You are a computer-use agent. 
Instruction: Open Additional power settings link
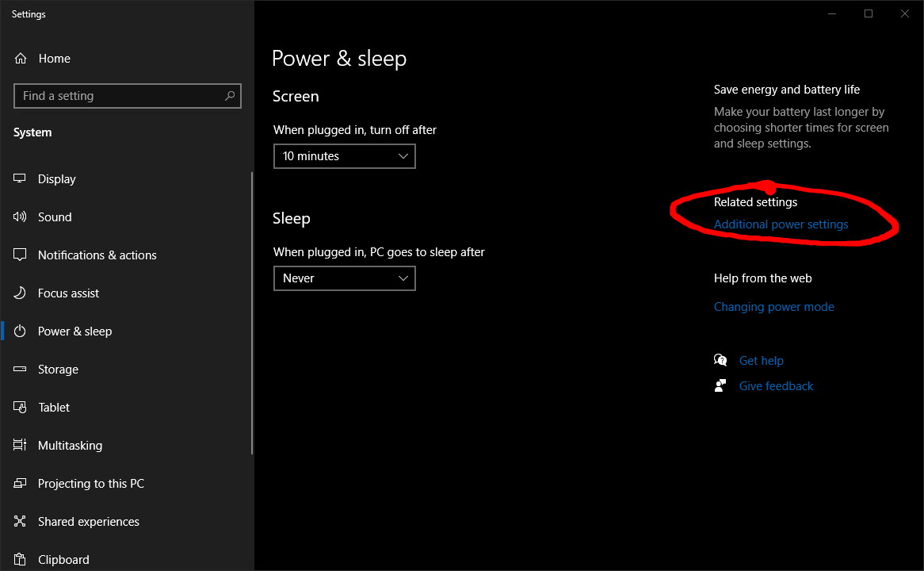(x=781, y=224)
